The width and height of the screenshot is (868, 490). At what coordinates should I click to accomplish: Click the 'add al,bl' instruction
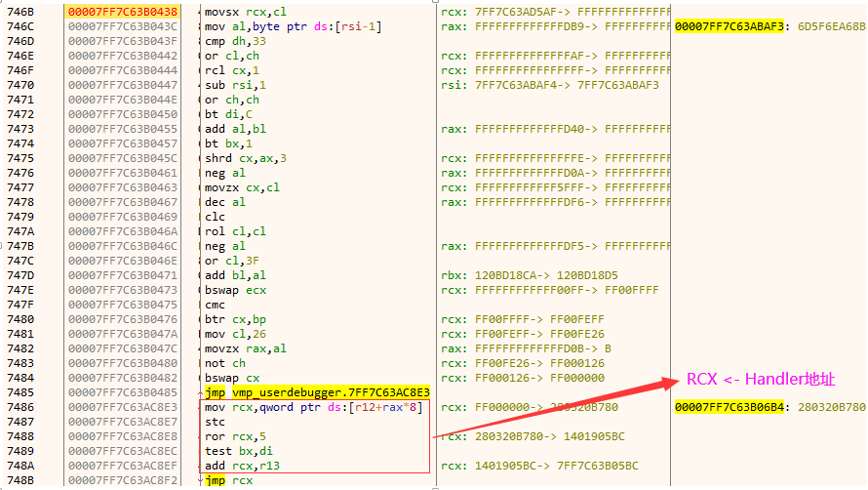point(235,129)
